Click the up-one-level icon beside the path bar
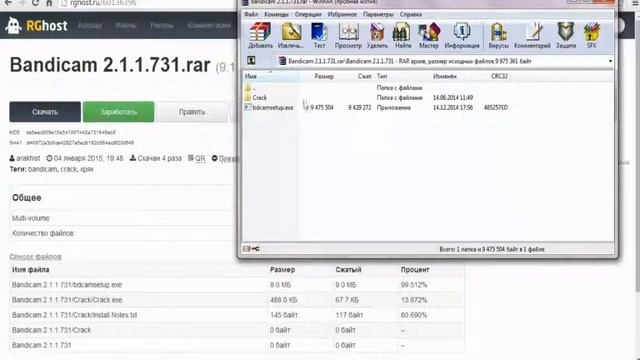Screen dimensions: 640x360 tap(251, 61)
